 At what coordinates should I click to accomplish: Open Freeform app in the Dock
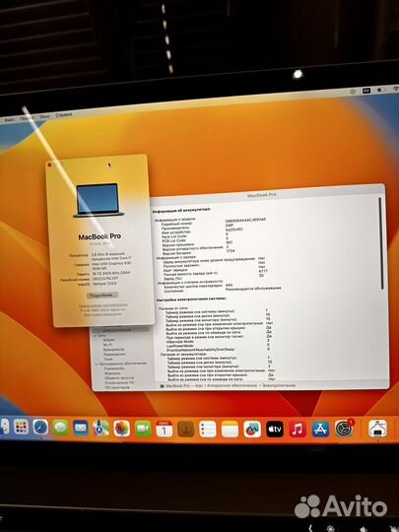pos(252,430)
